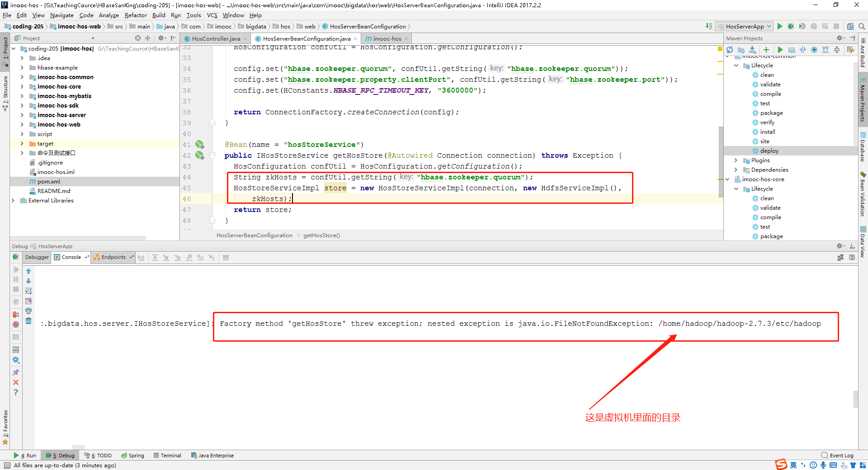This screenshot has width=868, height=470.
Task: Toggle scroll to end of console
Action: pyautogui.click(x=28, y=301)
